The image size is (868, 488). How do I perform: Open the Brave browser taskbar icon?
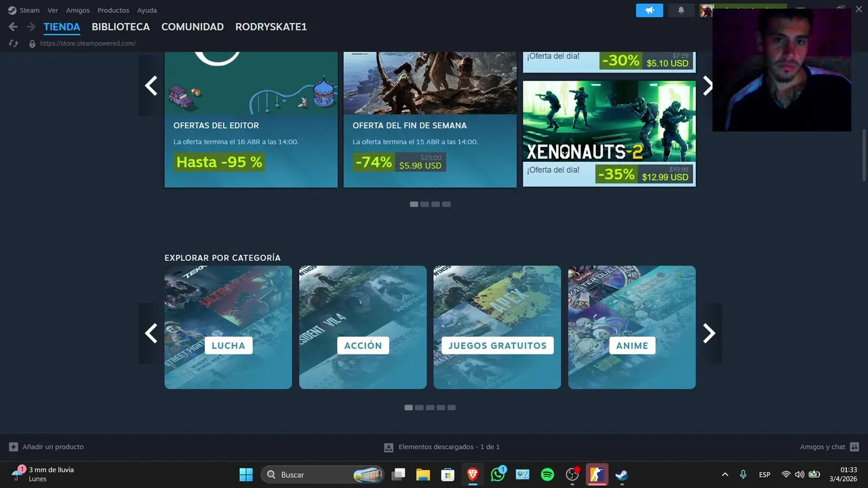pyautogui.click(x=473, y=474)
